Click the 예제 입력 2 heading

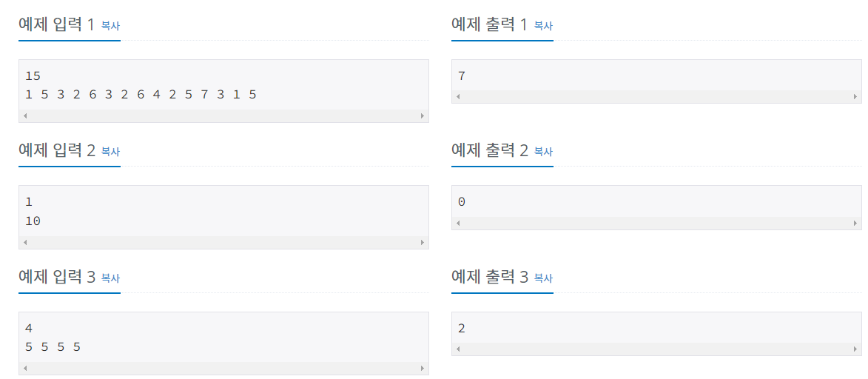tap(57, 150)
